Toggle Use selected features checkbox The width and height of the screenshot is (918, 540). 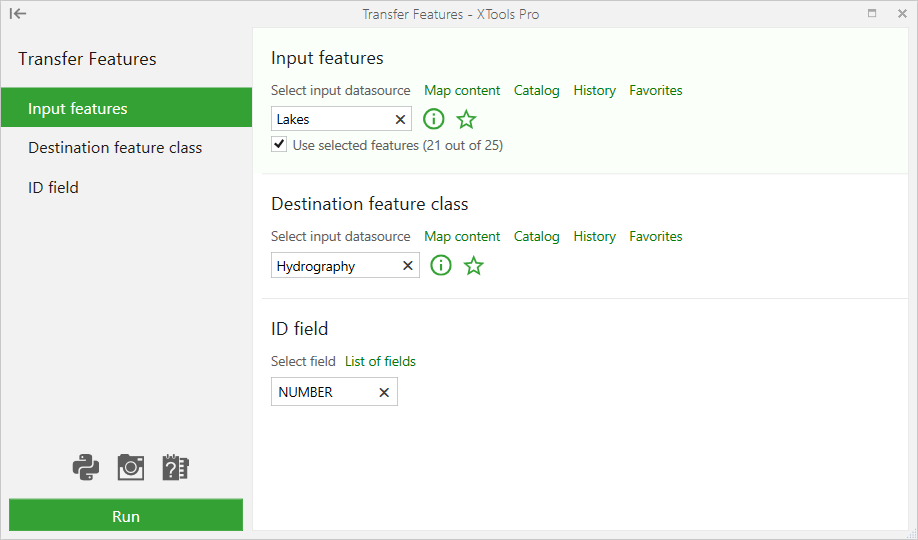click(x=279, y=145)
